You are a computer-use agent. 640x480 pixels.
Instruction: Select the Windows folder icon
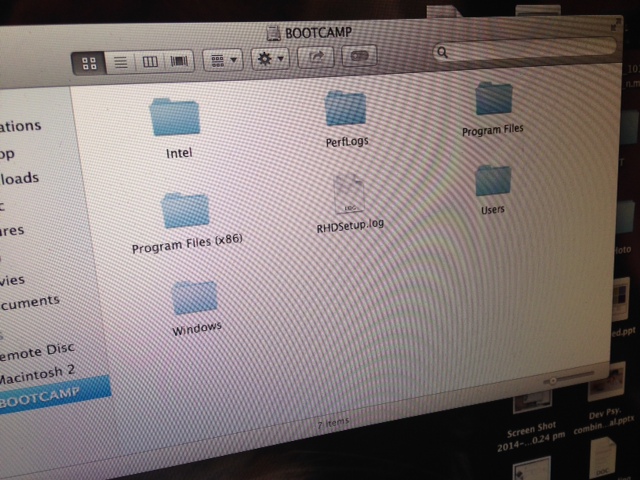pos(194,298)
